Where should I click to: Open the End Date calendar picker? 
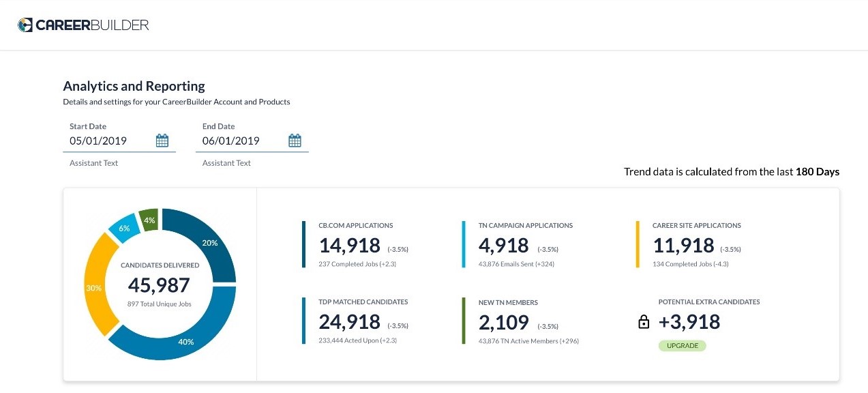pyautogui.click(x=295, y=141)
